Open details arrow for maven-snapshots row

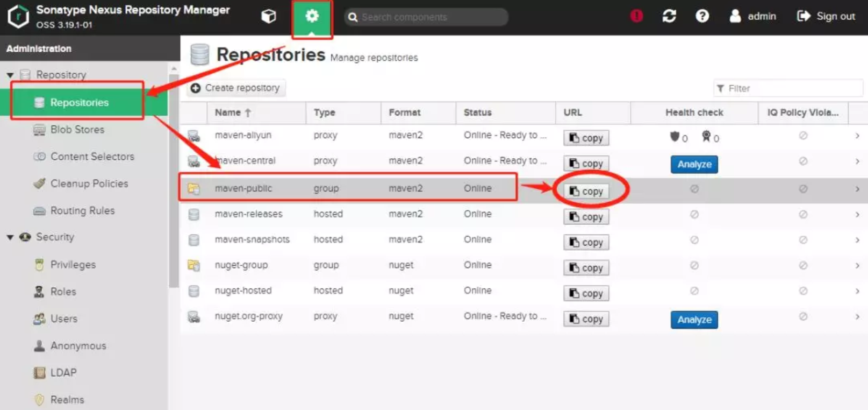pyautogui.click(x=857, y=240)
